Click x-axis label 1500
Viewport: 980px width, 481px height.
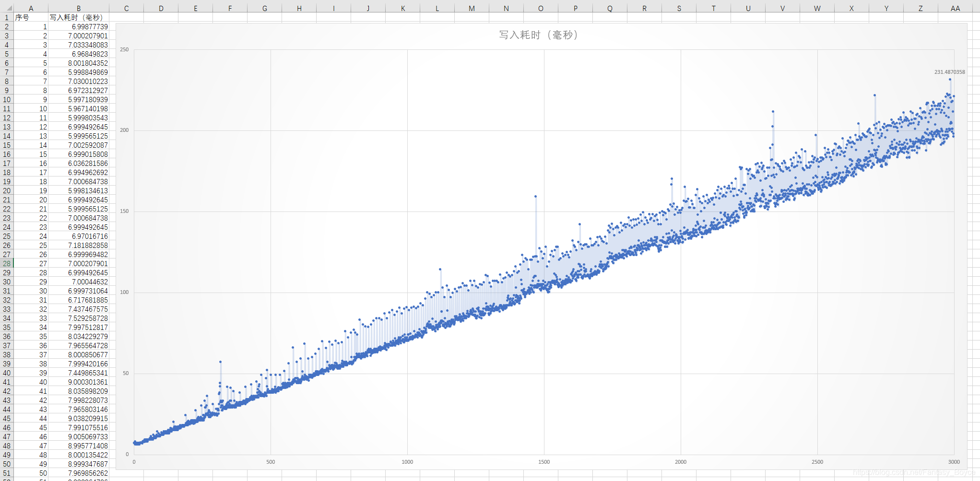click(544, 462)
